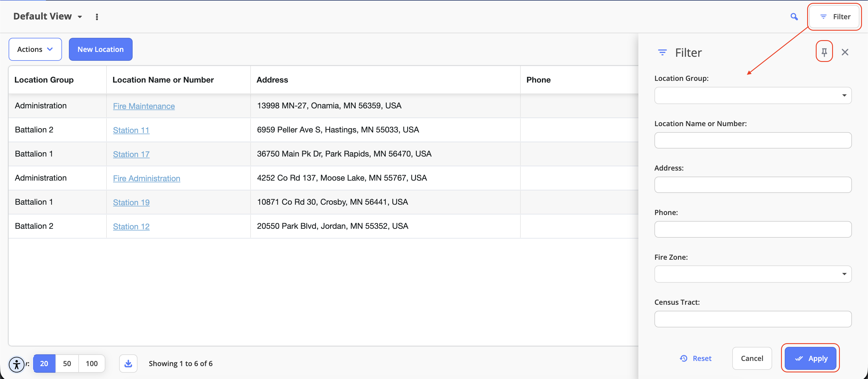The height and width of the screenshot is (379, 868).
Task: Open the Station 17 link
Action: (x=131, y=154)
